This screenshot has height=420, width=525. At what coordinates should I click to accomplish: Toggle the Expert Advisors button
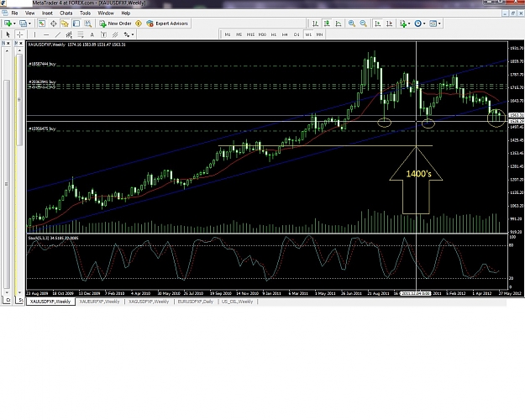click(x=167, y=24)
